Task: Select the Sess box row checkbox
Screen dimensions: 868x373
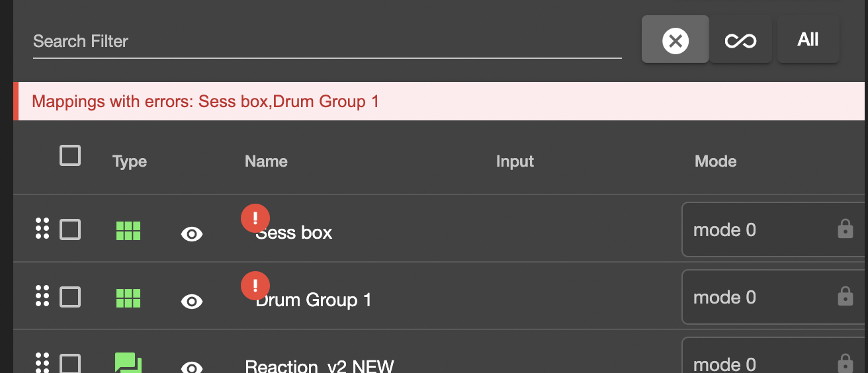Action: [x=70, y=230]
